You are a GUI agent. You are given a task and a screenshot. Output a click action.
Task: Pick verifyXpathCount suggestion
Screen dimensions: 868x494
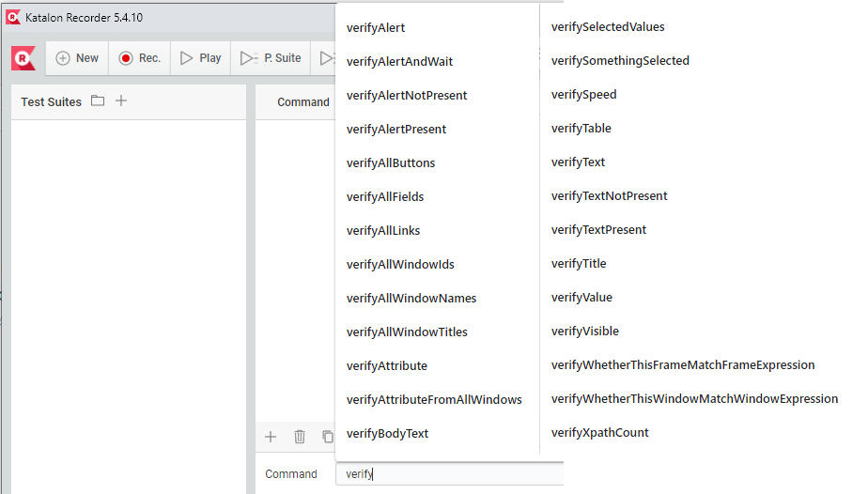point(599,432)
